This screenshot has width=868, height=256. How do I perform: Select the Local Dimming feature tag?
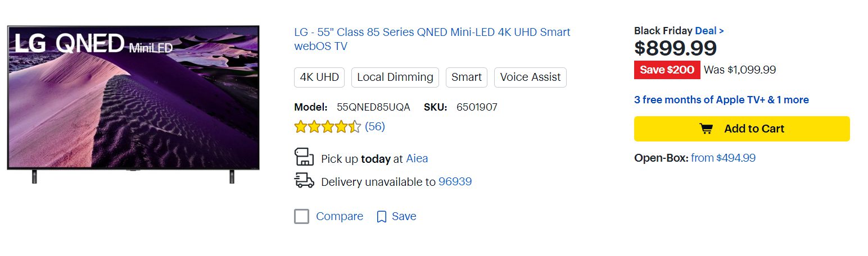coord(395,77)
